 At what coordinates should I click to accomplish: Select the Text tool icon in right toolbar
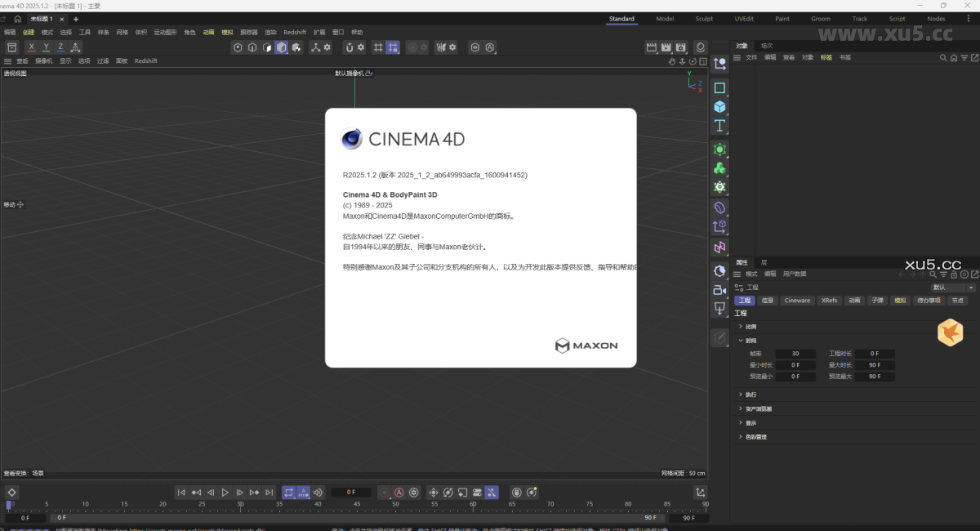click(719, 125)
